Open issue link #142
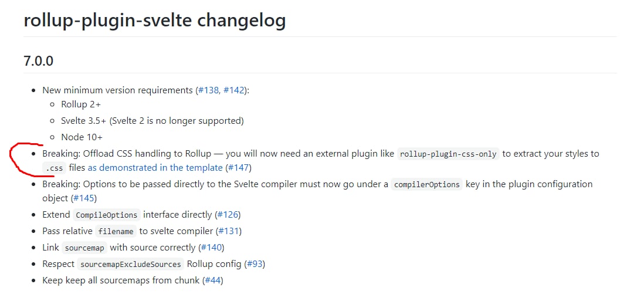The height and width of the screenshot is (301, 644). [234, 90]
